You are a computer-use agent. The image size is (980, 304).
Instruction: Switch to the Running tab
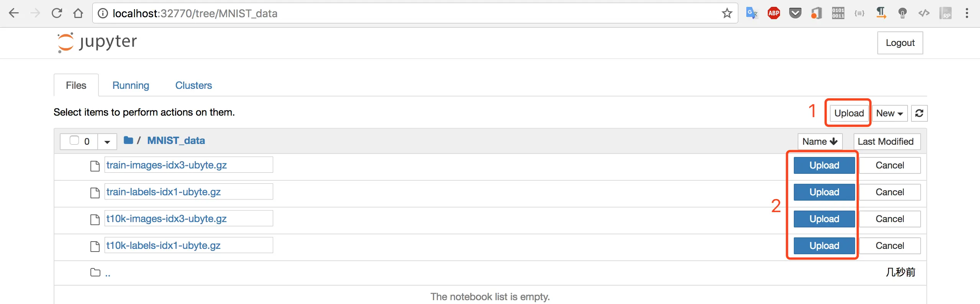coord(131,85)
